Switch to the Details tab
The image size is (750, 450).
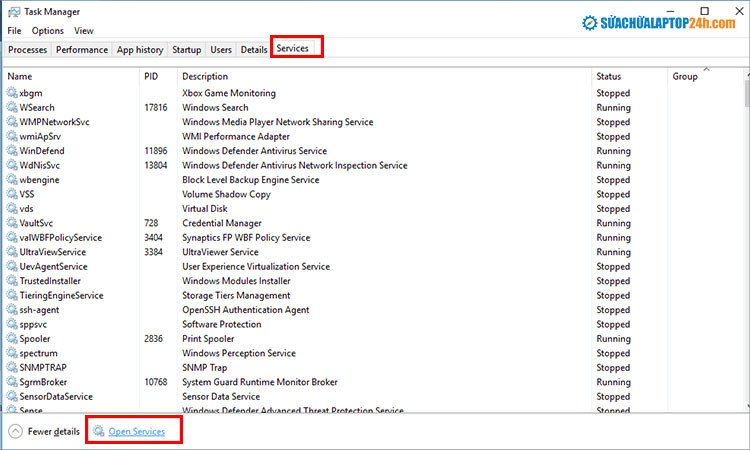(x=254, y=50)
